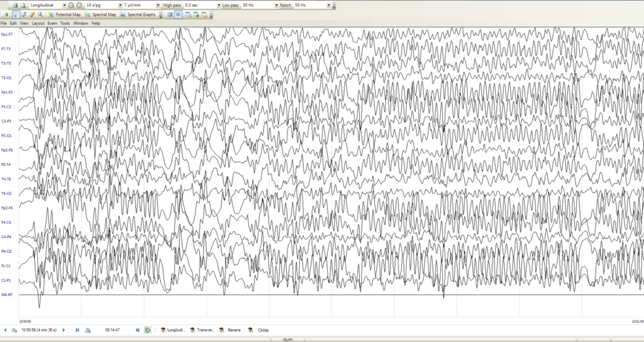Viewport: 644px width, 342px height.
Task: Click the Fp1-F7 channel label
Action: coord(7,35)
